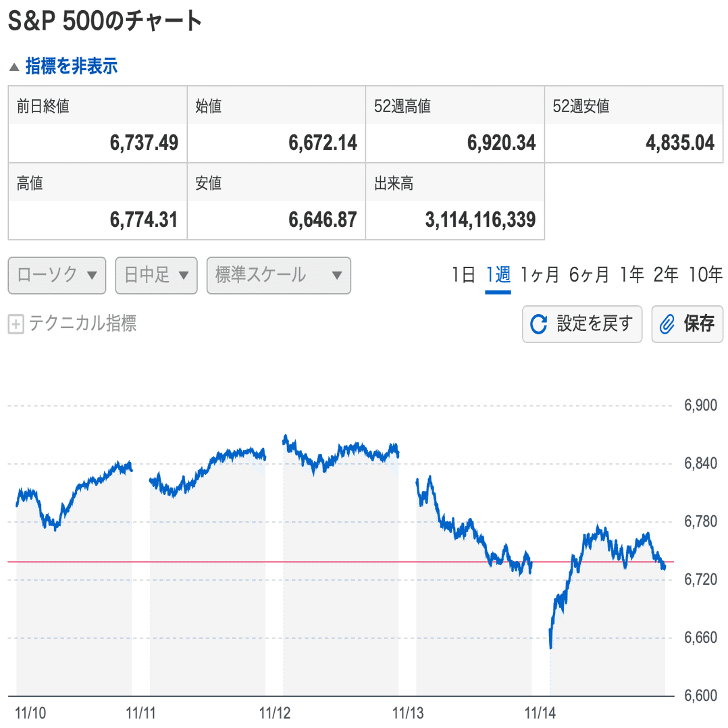Viewport: 728px width, 728px height.
Task: Click the 指標を非表示 link
Action: pos(72,66)
